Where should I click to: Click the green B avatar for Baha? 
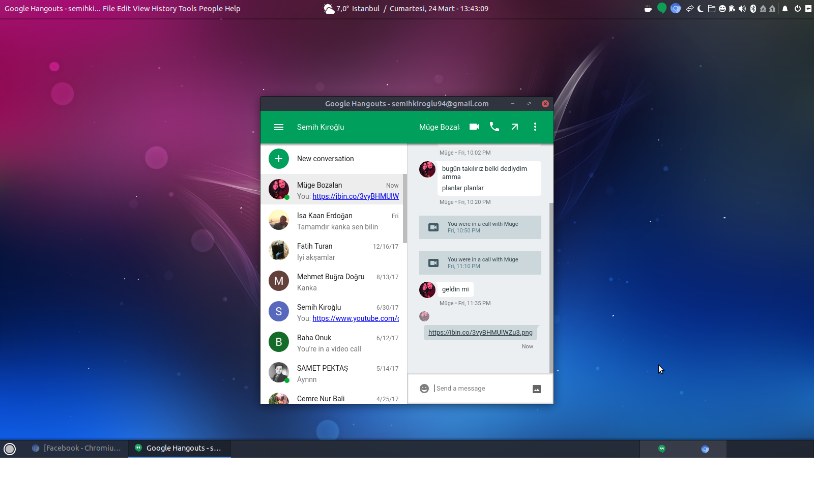(x=279, y=342)
